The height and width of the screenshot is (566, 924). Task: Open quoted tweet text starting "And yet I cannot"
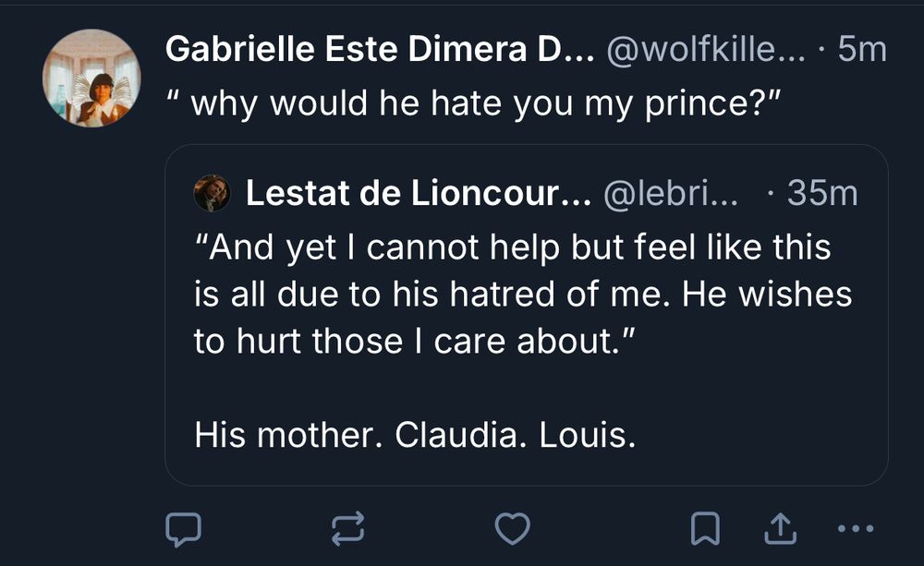[x=513, y=248]
